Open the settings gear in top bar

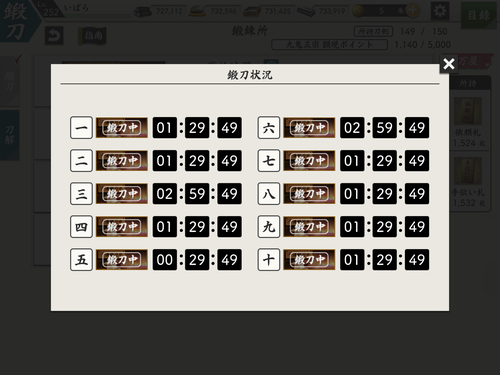440,11
